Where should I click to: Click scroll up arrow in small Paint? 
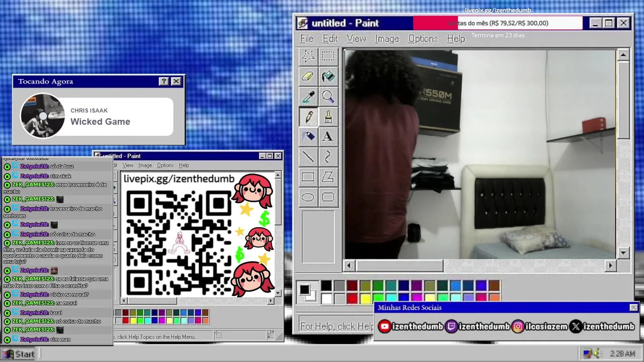[x=277, y=175]
